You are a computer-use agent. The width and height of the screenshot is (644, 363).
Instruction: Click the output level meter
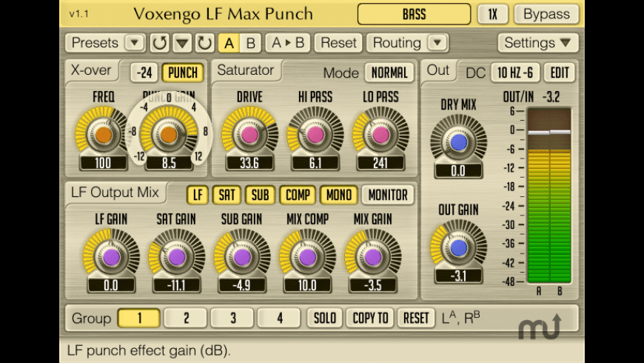[549, 196]
